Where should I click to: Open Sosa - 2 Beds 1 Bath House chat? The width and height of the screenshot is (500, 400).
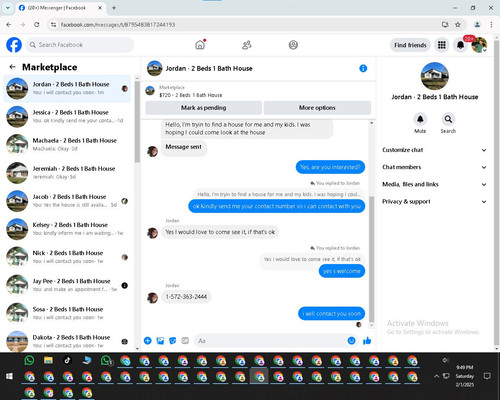tap(67, 313)
